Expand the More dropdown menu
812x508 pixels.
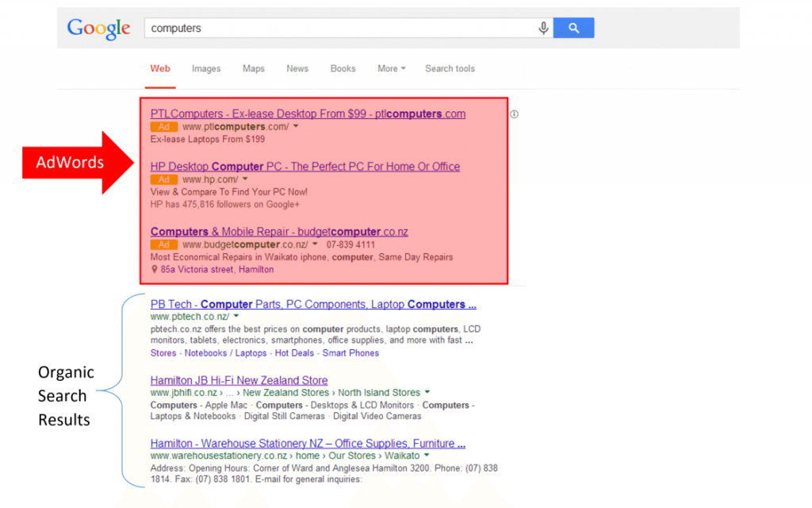pyautogui.click(x=392, y=68)
